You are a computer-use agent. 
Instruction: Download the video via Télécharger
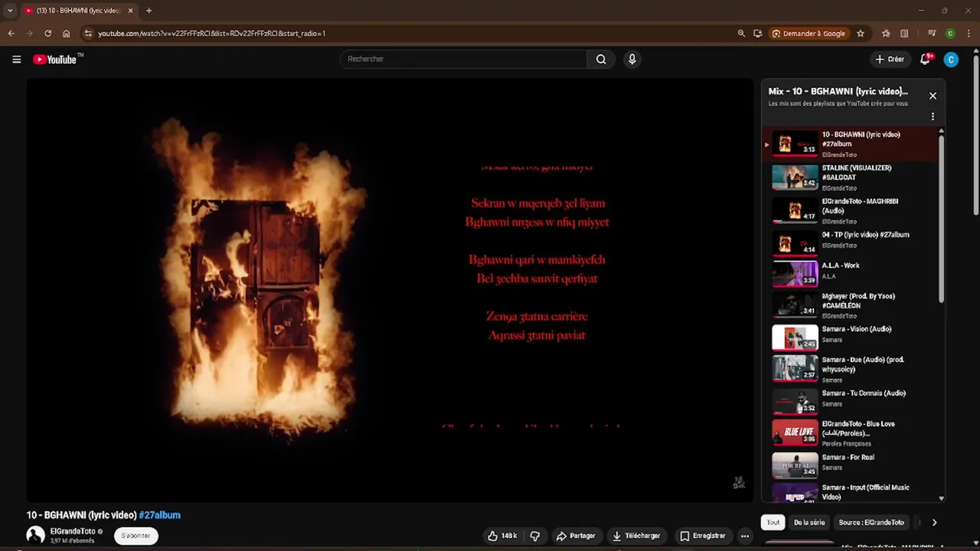[636, 536]
